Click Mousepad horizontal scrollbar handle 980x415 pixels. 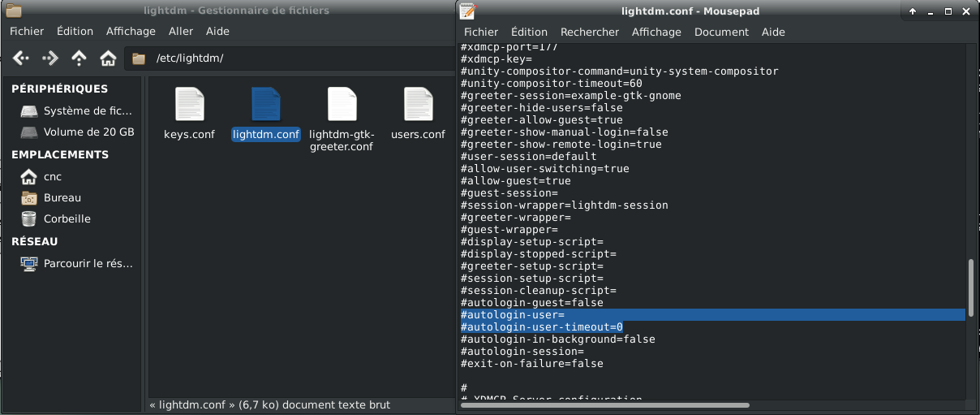click(x=605, y=404)
